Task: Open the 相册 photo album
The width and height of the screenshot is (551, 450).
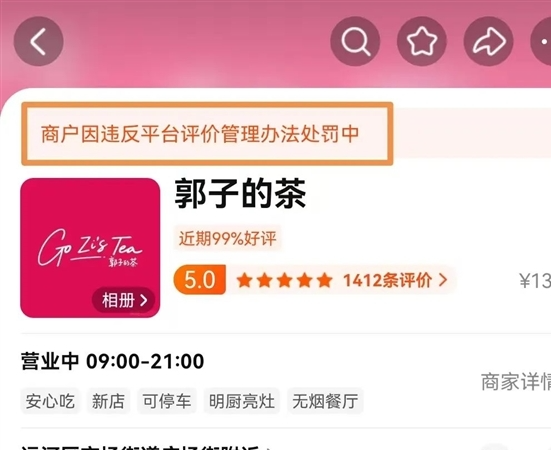Action: pos(124,300)
